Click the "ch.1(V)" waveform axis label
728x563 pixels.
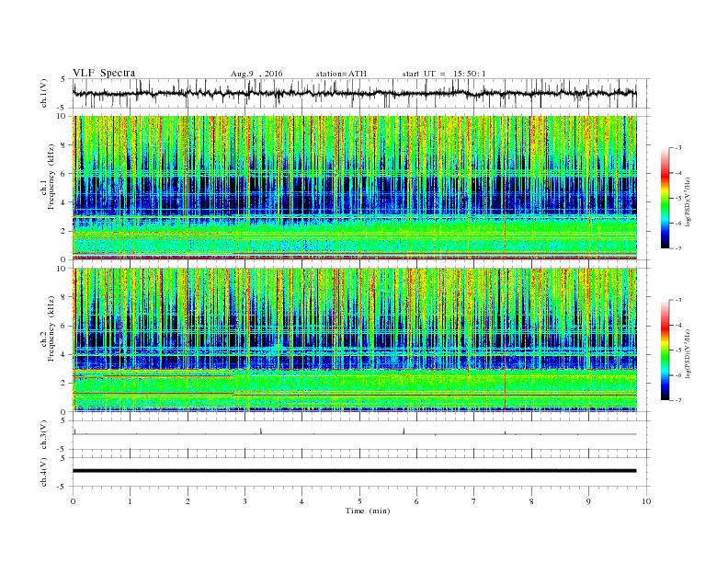tap(43, 93)
